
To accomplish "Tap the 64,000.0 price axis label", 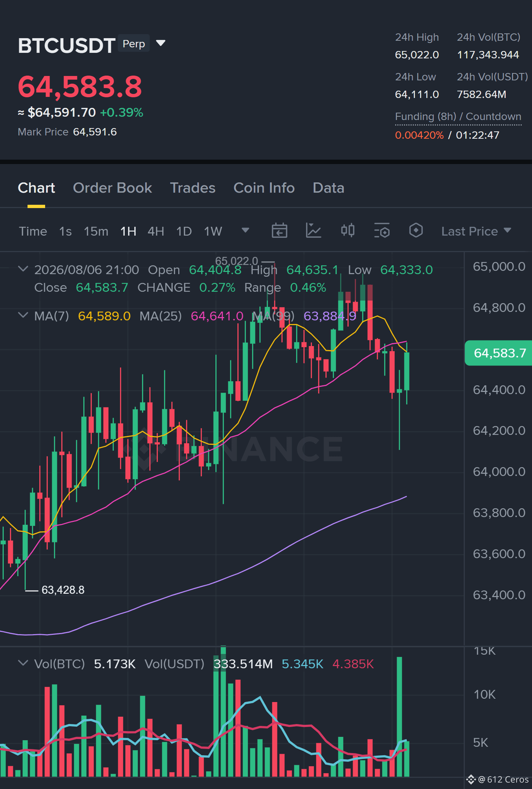I will [499, 472].
